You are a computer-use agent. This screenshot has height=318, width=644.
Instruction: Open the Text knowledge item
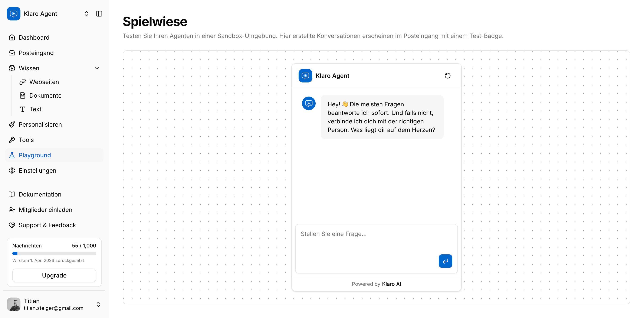click(x=35, y=109)
